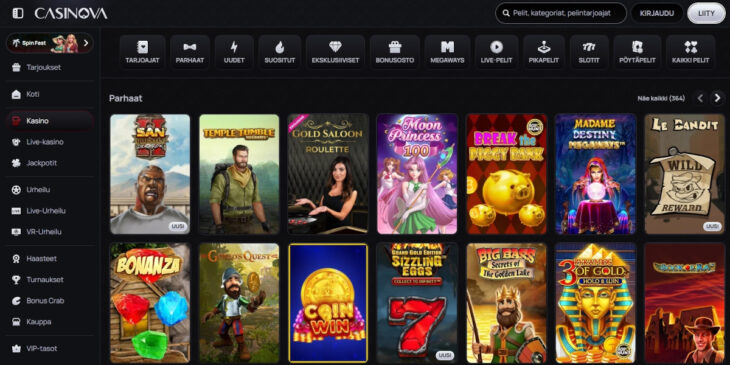Open the Slotit 777 category

tap(589, 52)
